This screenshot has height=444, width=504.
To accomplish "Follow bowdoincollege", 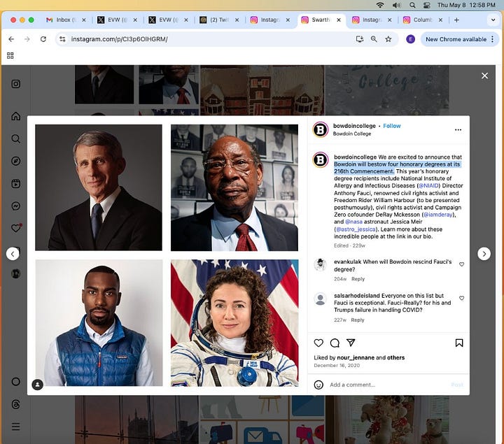I will [x=392, y=126].
